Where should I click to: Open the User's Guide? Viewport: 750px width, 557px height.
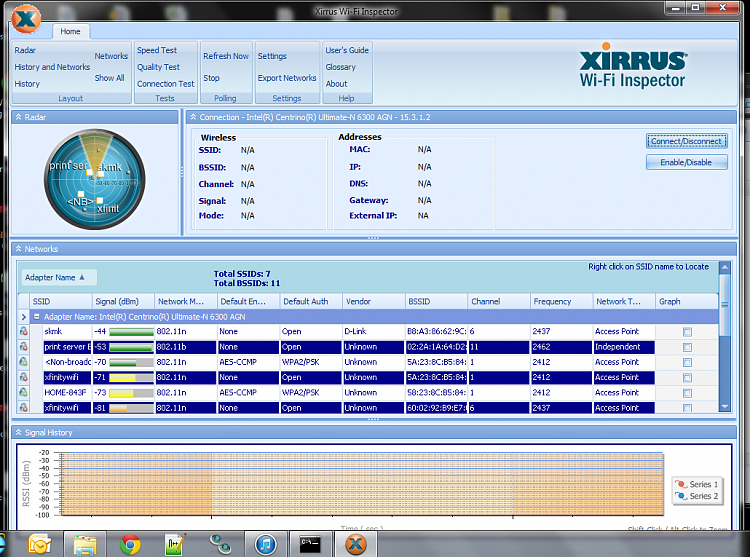pos(347,50)
